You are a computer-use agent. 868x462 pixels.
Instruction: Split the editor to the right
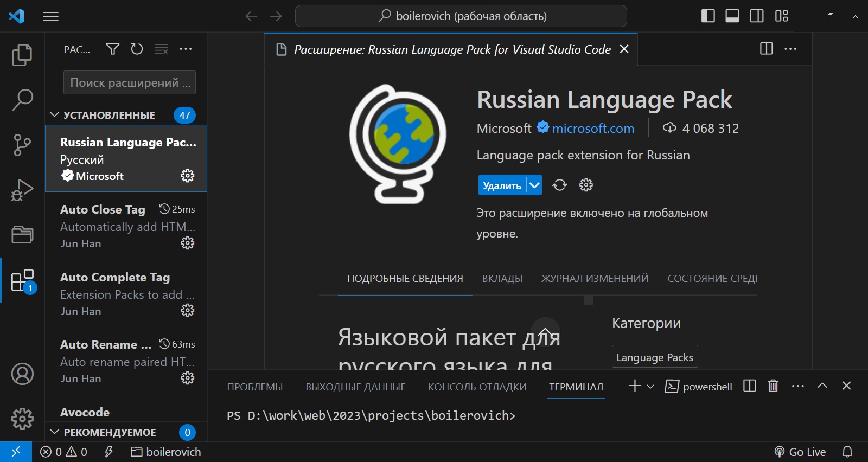click(767, 49)
